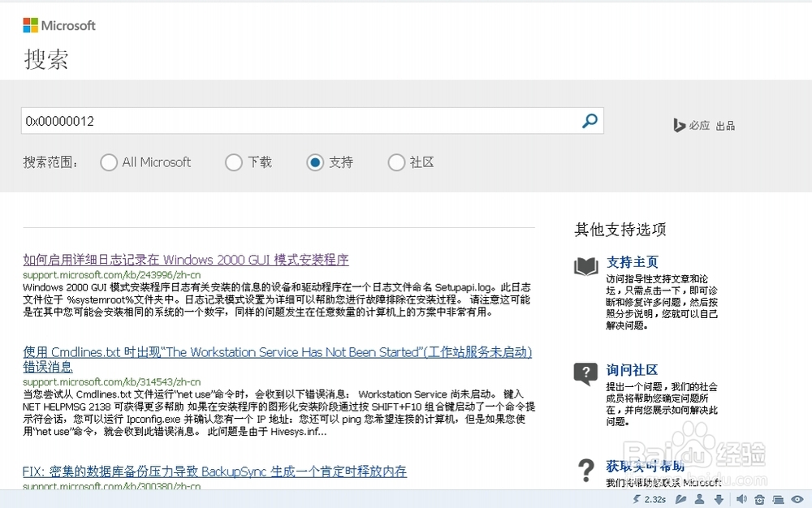Click the user profile icon in status bar
This screenshot has width=812, height=508.
pos(700,499)
